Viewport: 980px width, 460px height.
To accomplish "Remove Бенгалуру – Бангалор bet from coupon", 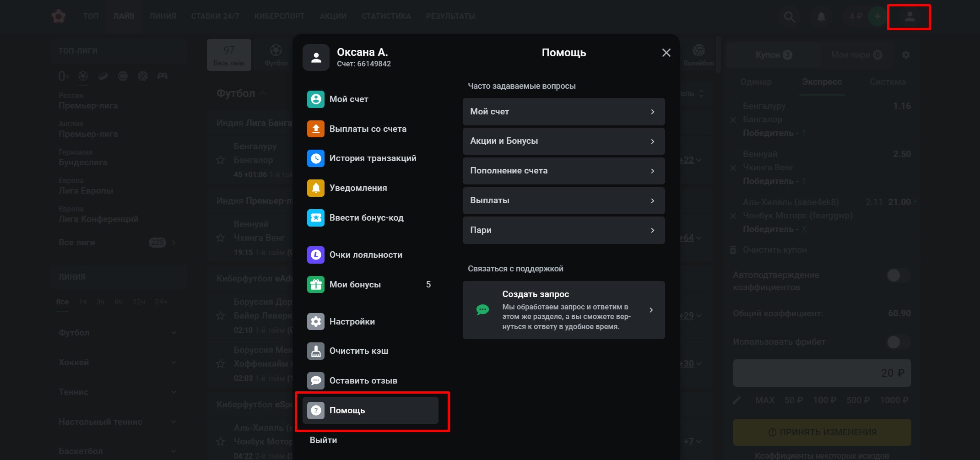I will (733, 120).
